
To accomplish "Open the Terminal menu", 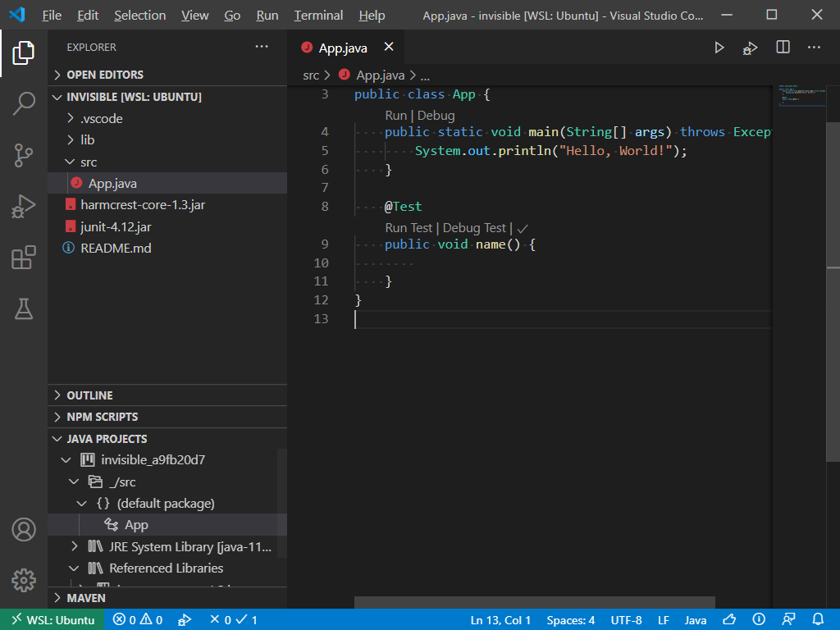I will tap(317, 15).
